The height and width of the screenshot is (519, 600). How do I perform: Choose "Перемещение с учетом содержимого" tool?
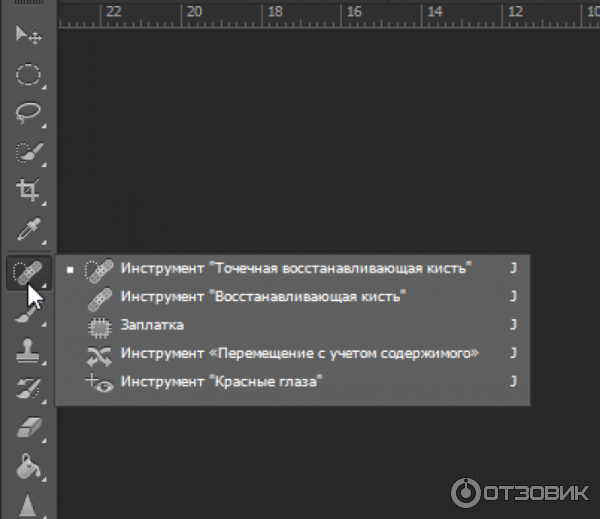pos(293,353)
